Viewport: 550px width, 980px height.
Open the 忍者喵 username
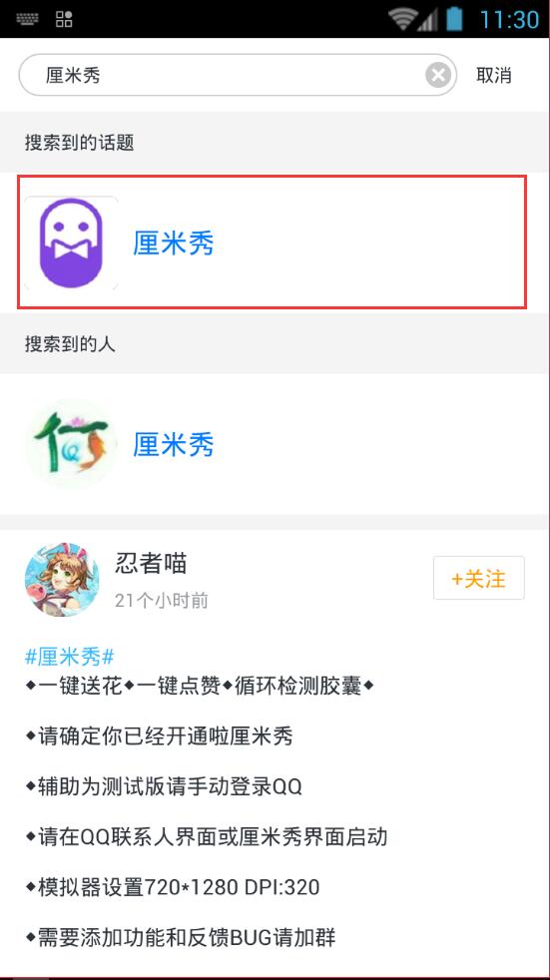pyautogui.click(x=151, y=564)
